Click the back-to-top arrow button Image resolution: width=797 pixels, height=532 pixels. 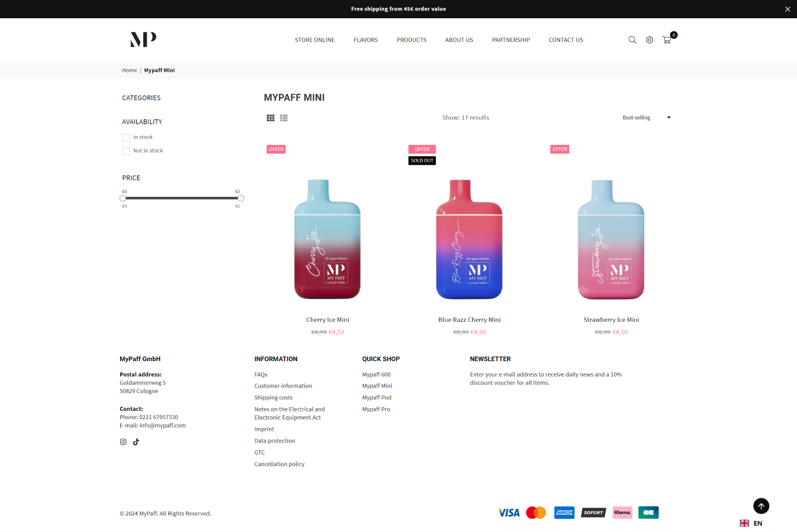761,506
